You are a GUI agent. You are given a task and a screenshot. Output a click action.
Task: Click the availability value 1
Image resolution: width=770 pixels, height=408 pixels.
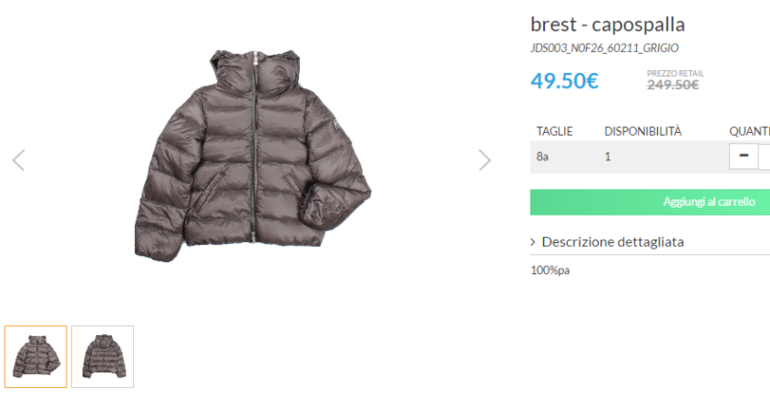(x=607, y=157)
